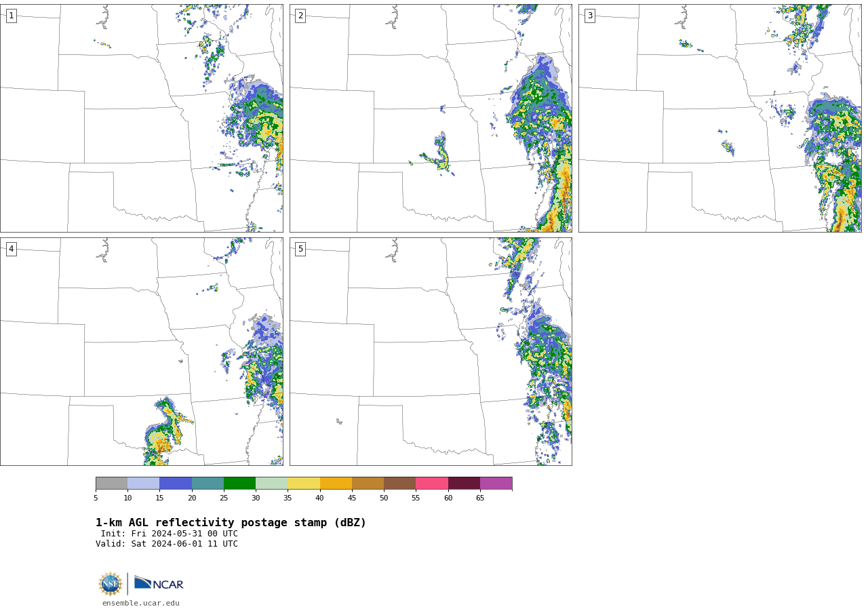
Task: Click the teal 20-25 dBZ swatch
Action: (x=208, y=483)
